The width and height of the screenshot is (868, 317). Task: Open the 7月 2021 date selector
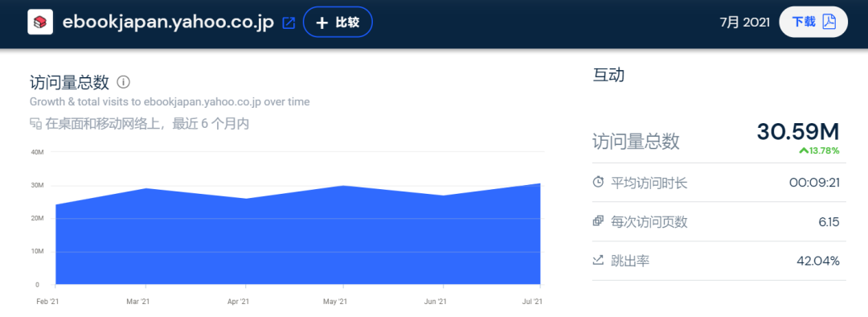pos(744,23)
